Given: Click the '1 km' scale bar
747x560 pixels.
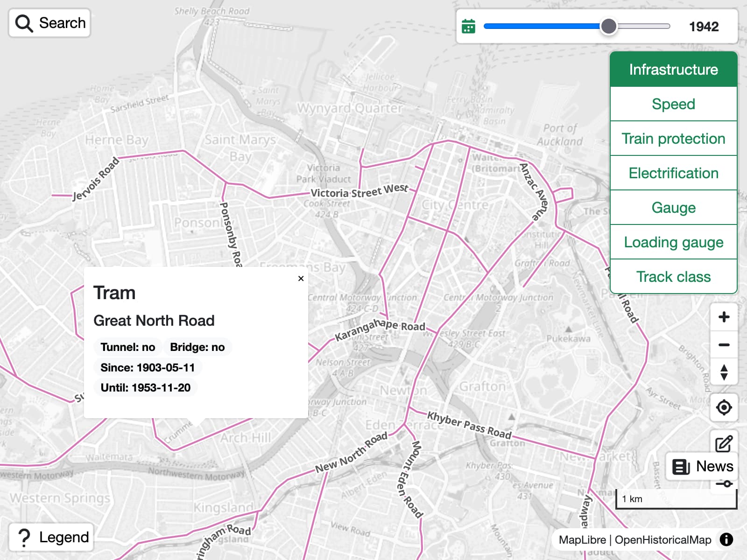Looking at the screenshot, I should pos(676,499).
